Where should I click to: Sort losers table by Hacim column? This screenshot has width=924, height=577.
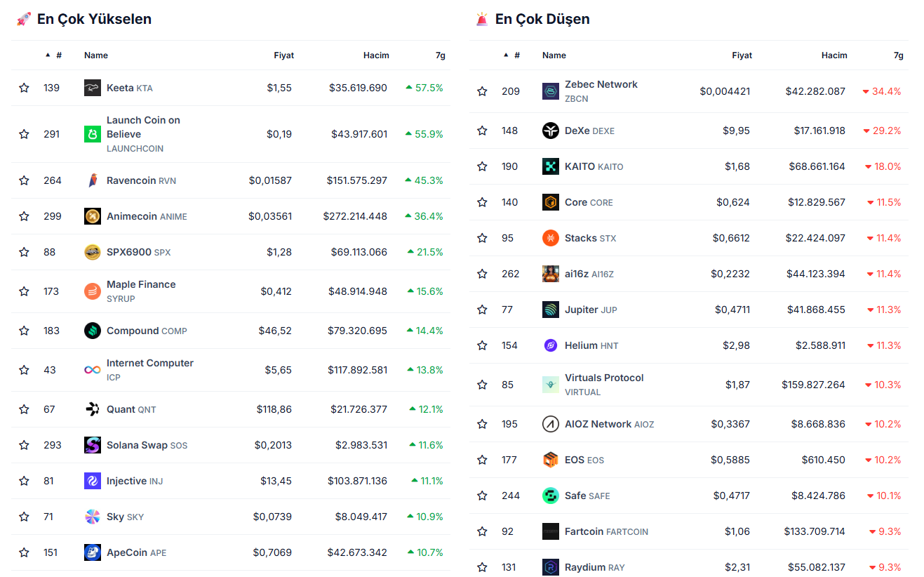[x=834, y=55]
